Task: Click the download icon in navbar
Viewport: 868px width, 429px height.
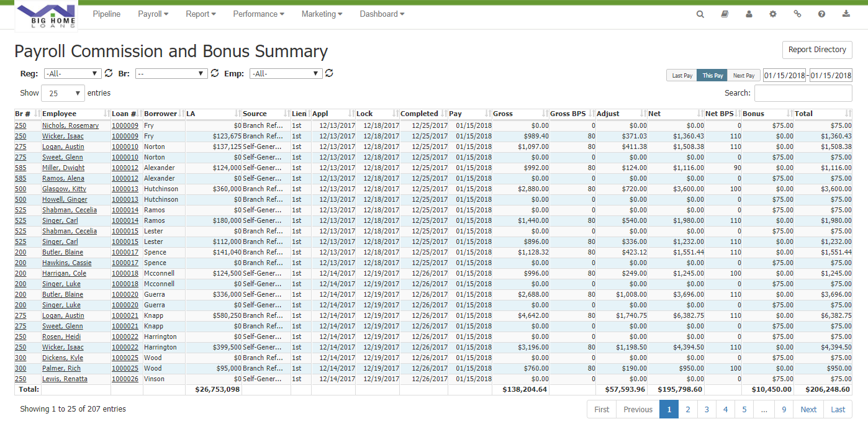Action: pos(846,14)
